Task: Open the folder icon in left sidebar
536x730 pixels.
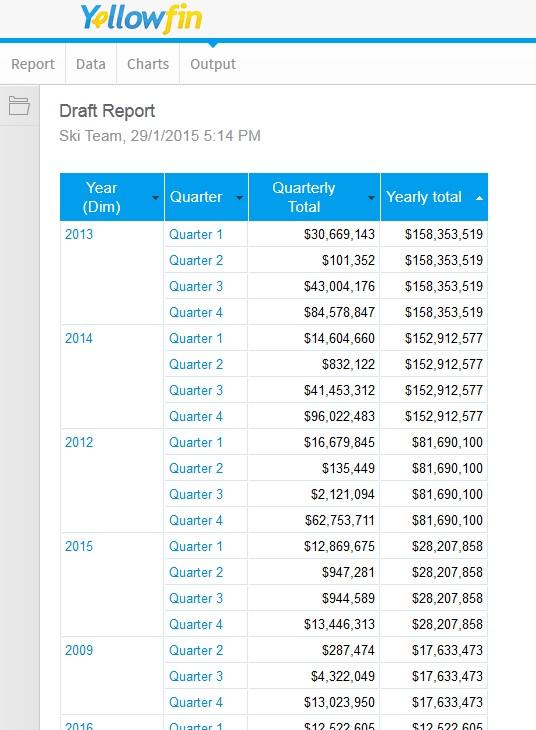Action: pyautogui.click(x=19, y=106)
